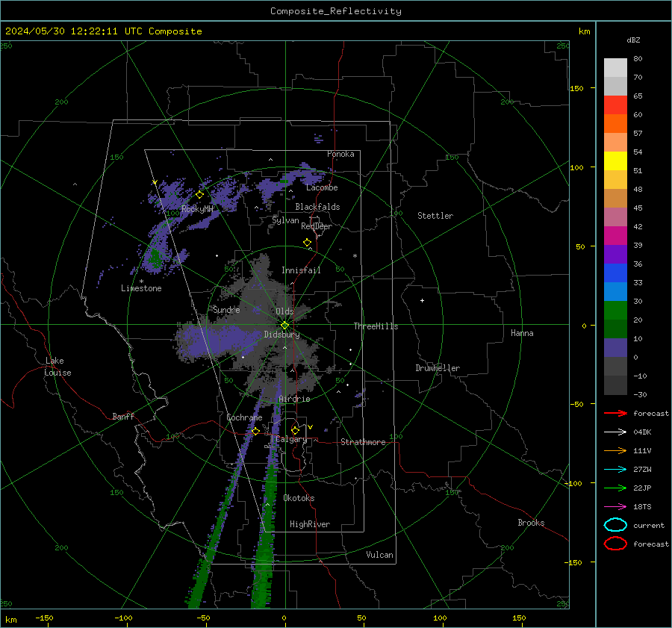Click the Hanna city label
Viewport: 672px width, 628px height.
tap(522, 333)
